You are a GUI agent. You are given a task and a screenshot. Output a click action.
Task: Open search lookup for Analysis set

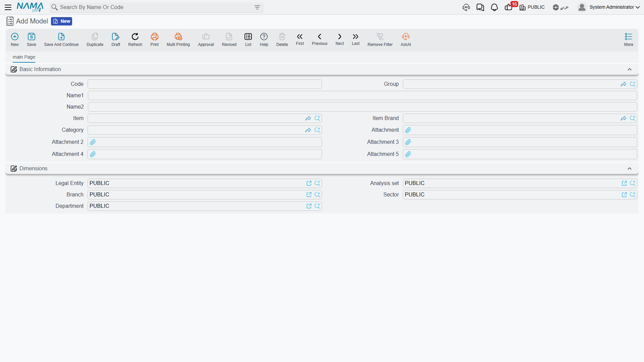(x=633, y=183)
